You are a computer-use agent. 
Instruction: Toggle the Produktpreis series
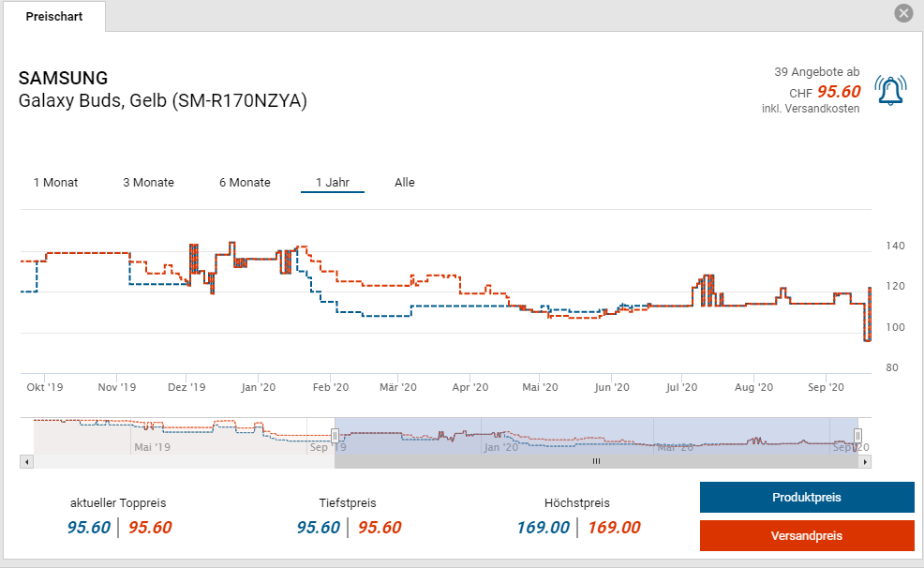pyautogui.click(x=806, y=498)
